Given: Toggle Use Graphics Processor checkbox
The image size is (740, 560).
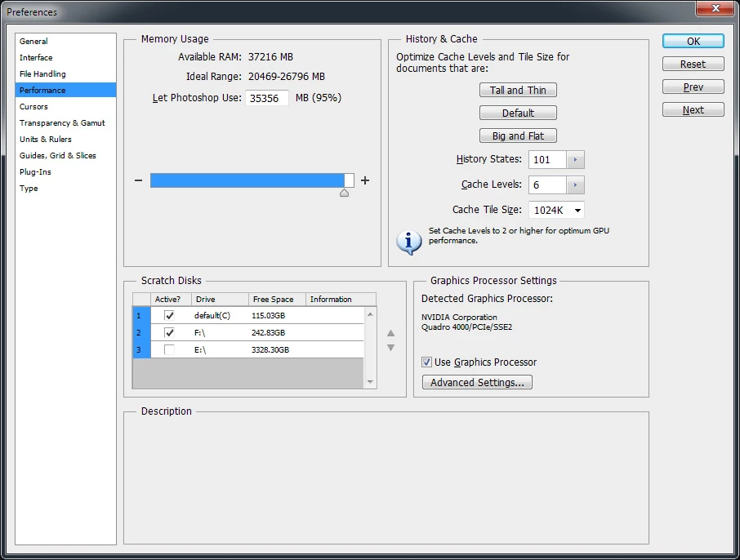Looking at the screenshot, I should pyautogui.click(x=426, y=362).
